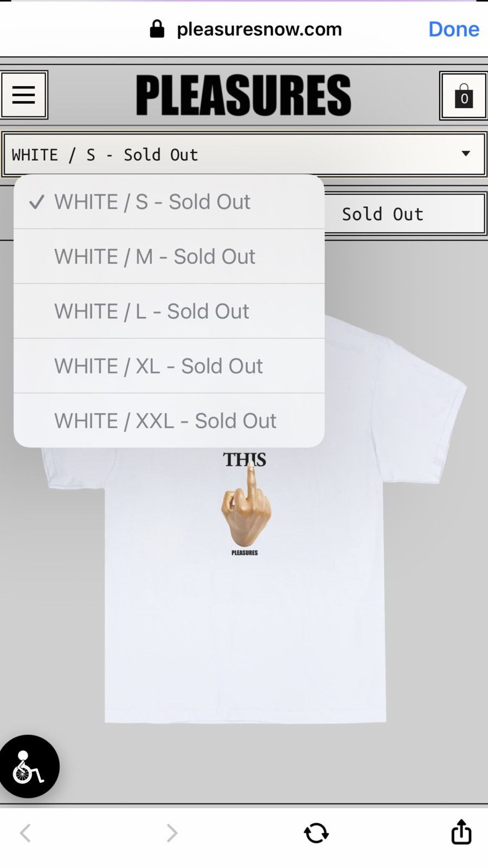The width and height of the screenshot is (488, 868).
Task: Select checked WHITE / S - Sold Out option
Action: point(169,202)
